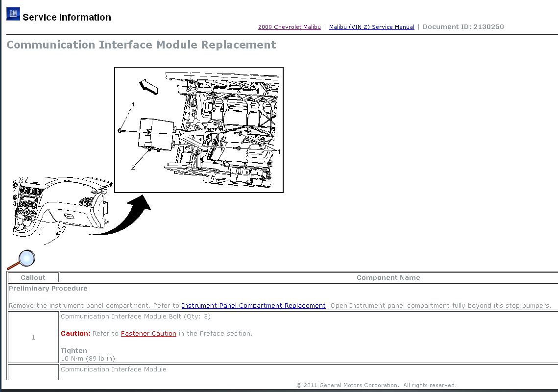Click the GM logo icon
Viewport: 558px width, 392px height.
pos(13,14)
